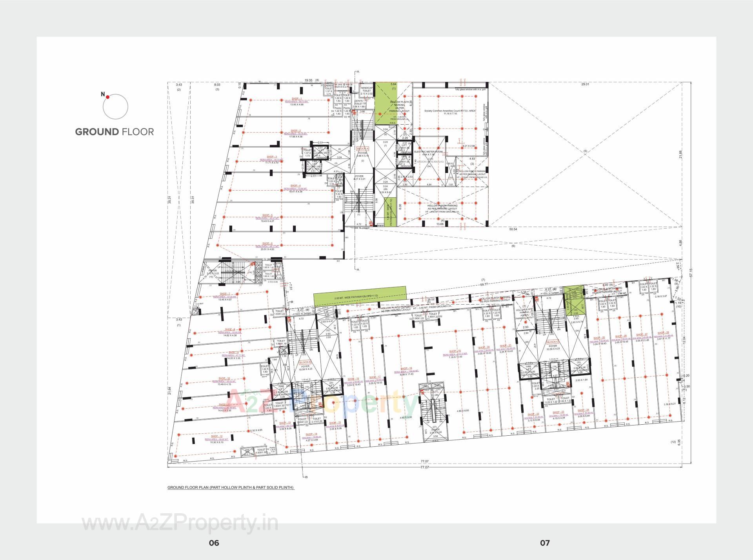Image resolution: width=753 pixels, height=560 pixels.
Task: Toggle the SHOP-1 RERA area highlight
Action: pos(297,101)
